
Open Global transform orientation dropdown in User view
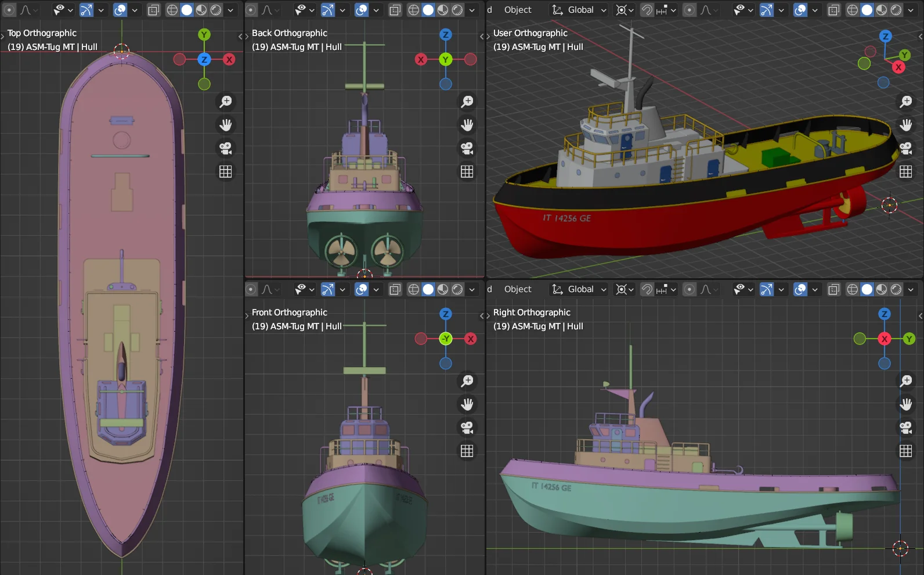pos(579,10)
